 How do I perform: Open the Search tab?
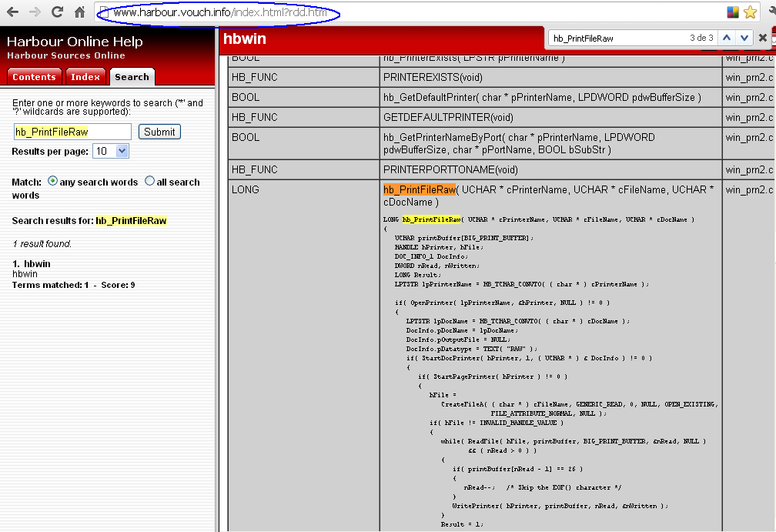pos(132,77)
